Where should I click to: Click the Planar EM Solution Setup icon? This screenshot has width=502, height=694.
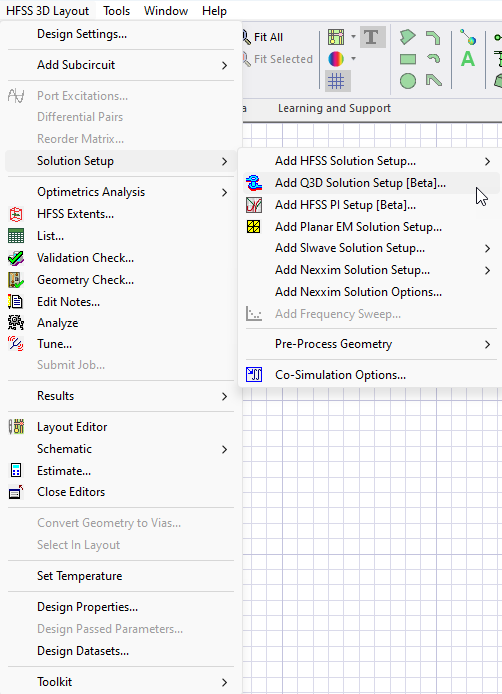pos(254,227)
